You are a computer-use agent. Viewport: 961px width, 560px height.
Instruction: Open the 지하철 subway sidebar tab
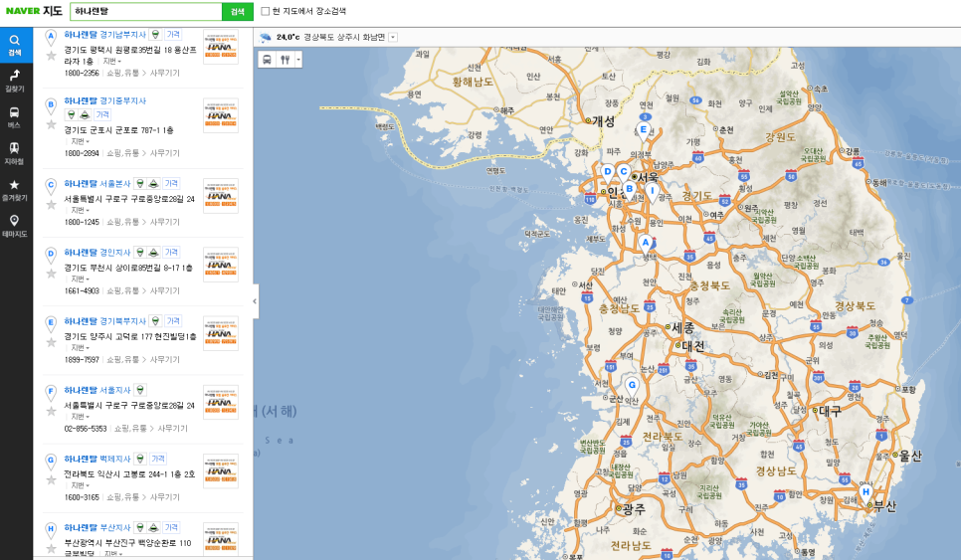click(x=15, y=153)
